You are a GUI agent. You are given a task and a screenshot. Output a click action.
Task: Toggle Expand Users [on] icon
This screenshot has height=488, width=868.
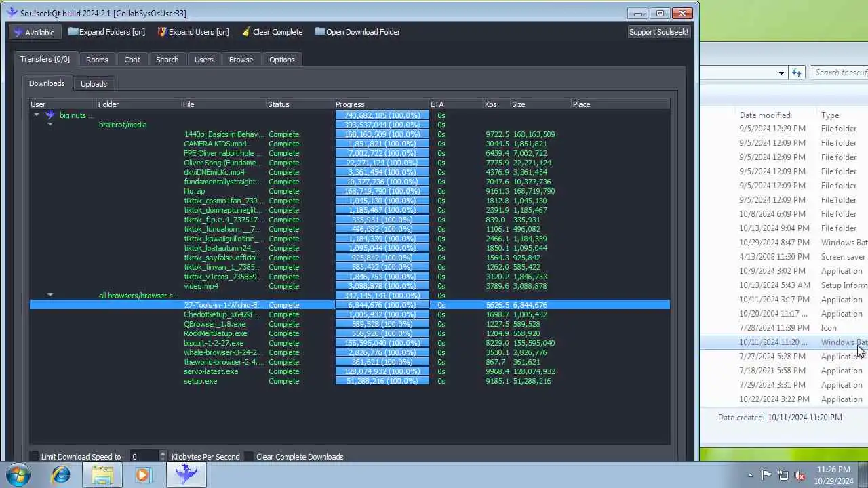coord(162,32)
